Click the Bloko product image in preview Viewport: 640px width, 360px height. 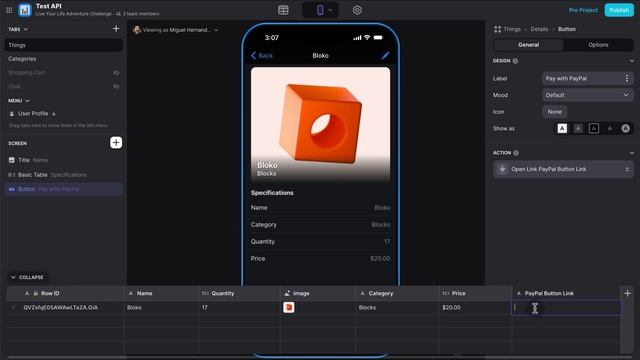click(320, 124)
